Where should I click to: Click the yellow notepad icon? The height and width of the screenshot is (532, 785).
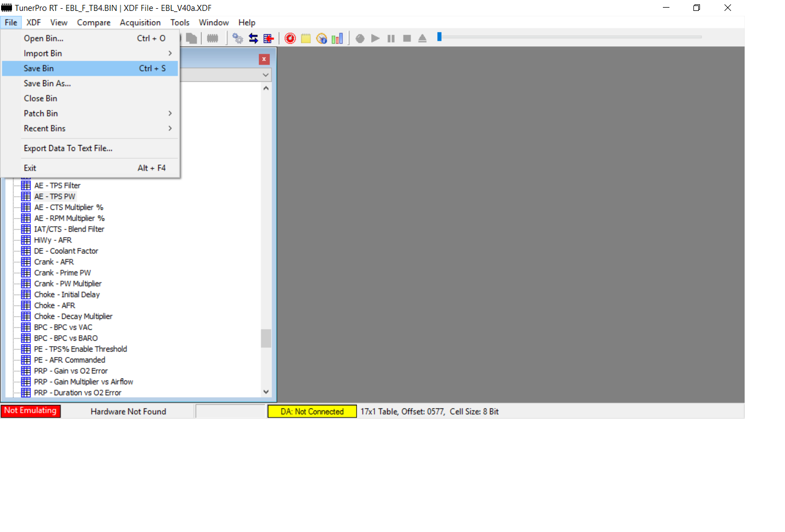coord(306,38)
